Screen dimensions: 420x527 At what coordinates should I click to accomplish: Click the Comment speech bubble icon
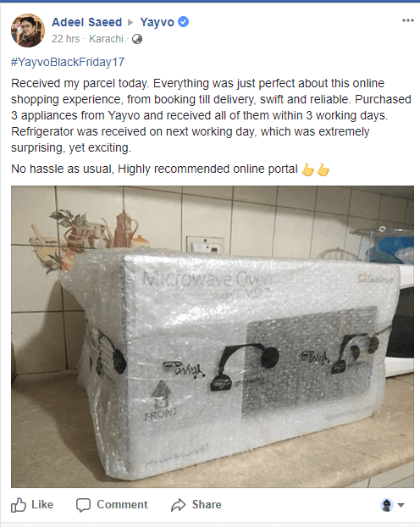(83, 505)
